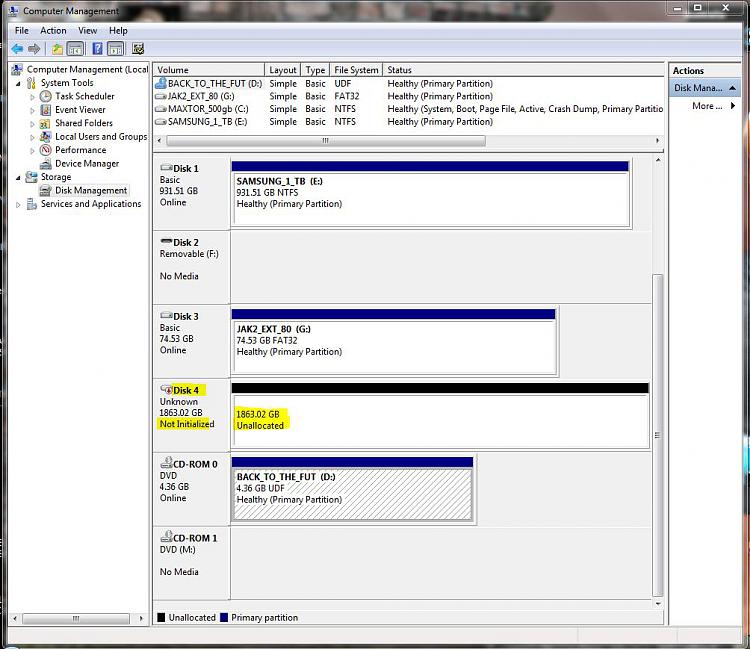750x649 pixels.
Task: Sort by the Layout column header
Action: [x=283, y=70]
